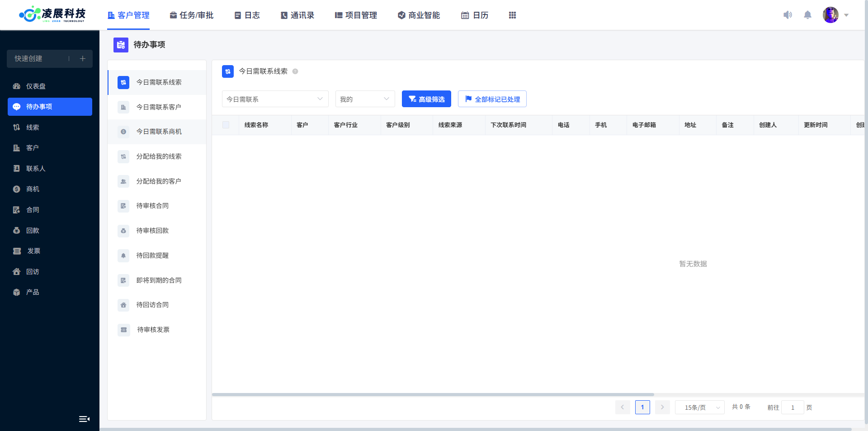The width and height of the screenshot is (868, 431).
Task: Expand the 我的 filter dropdown
Action: pos(365,99)
